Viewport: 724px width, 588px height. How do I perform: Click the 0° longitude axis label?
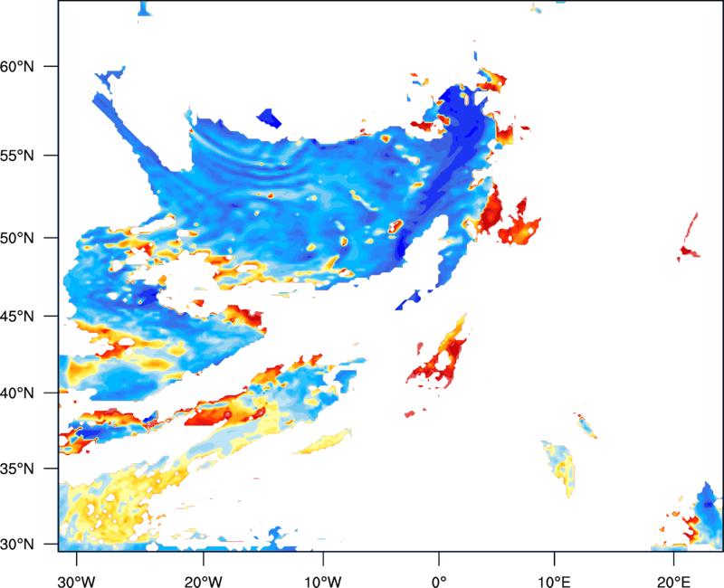(439, 582)
